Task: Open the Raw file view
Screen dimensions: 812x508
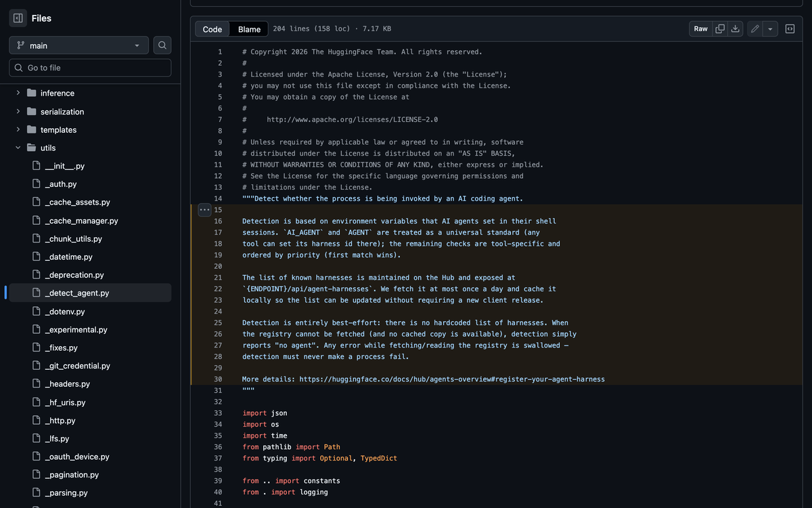Action: pos(701,28)
